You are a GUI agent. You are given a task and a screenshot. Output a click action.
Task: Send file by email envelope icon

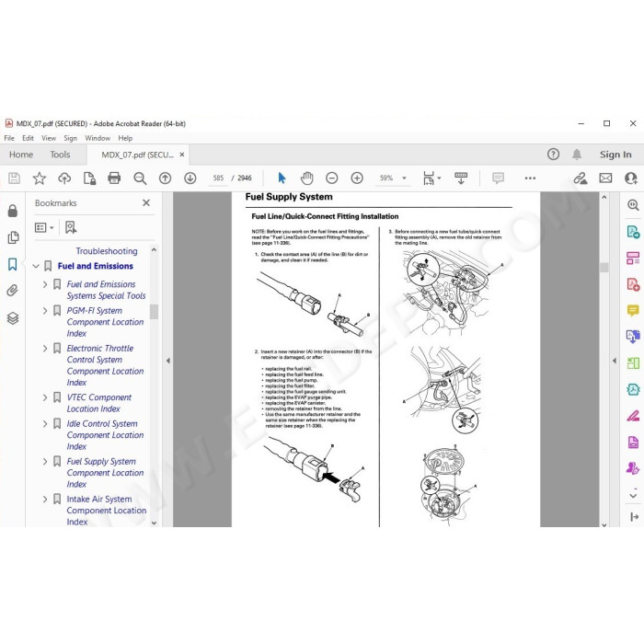[x=605, y=178]
